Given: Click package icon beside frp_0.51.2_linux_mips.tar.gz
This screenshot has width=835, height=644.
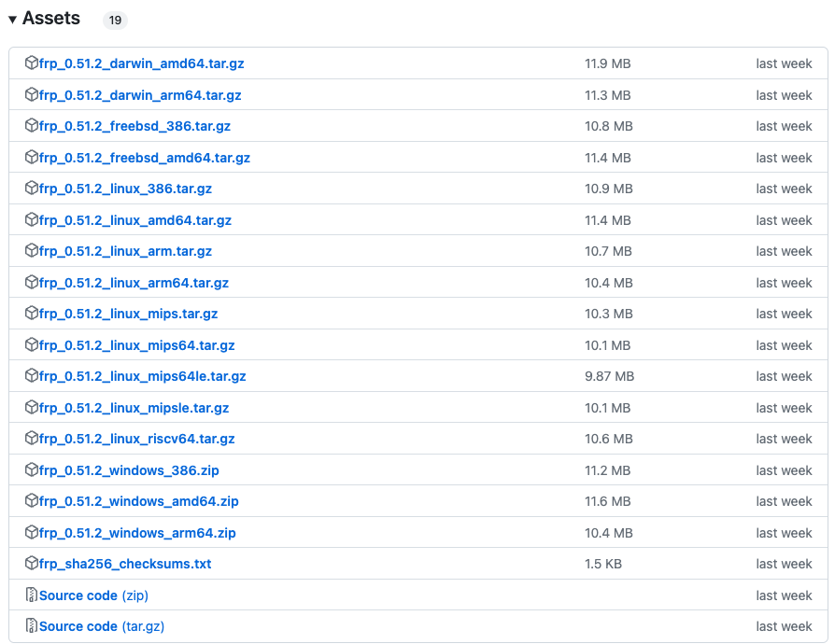Looking at the screenshot, I should [x=32, y=313].
